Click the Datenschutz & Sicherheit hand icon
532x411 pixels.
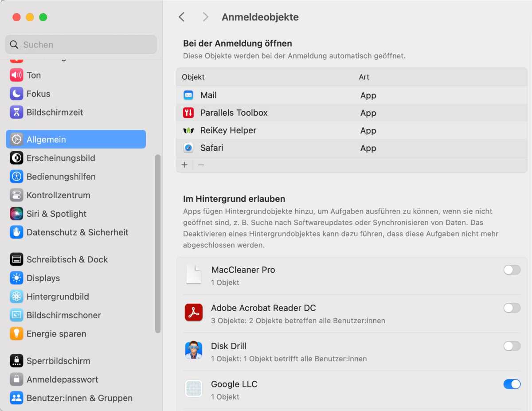tap(16, 232)
